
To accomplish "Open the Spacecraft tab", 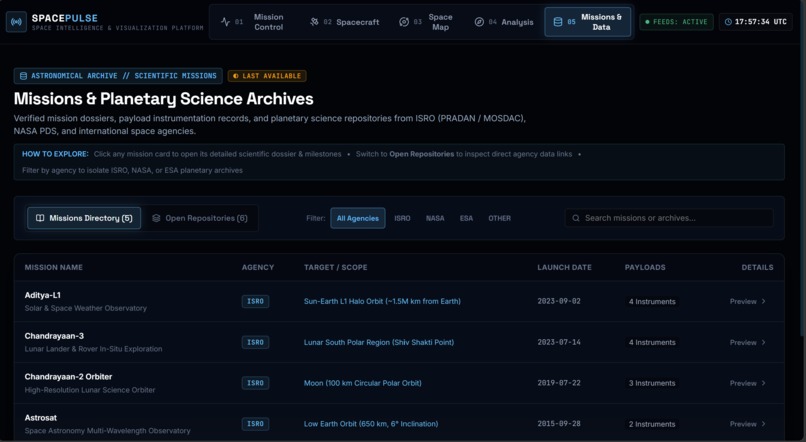I will [344, 22].
